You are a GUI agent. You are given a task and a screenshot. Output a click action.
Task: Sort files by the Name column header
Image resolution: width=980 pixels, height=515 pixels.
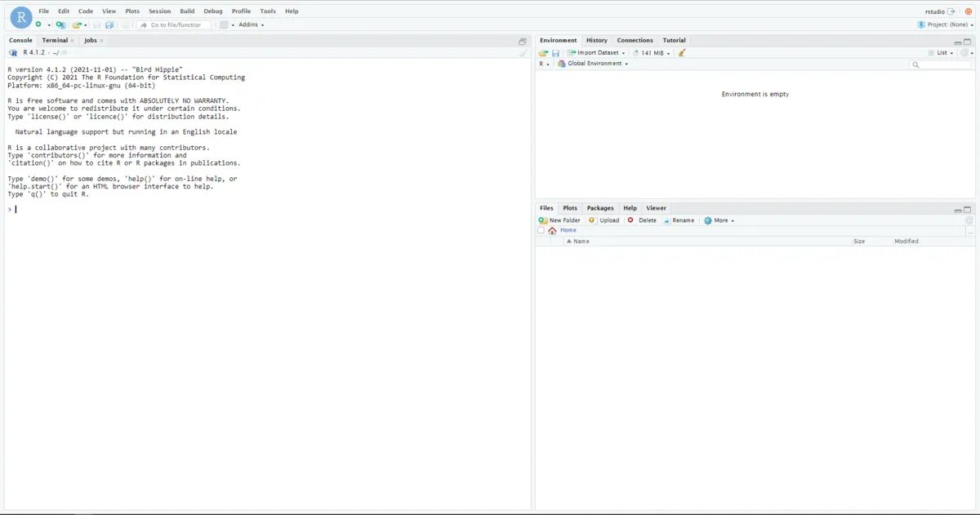pyautogui.click(x=581, y=242)
